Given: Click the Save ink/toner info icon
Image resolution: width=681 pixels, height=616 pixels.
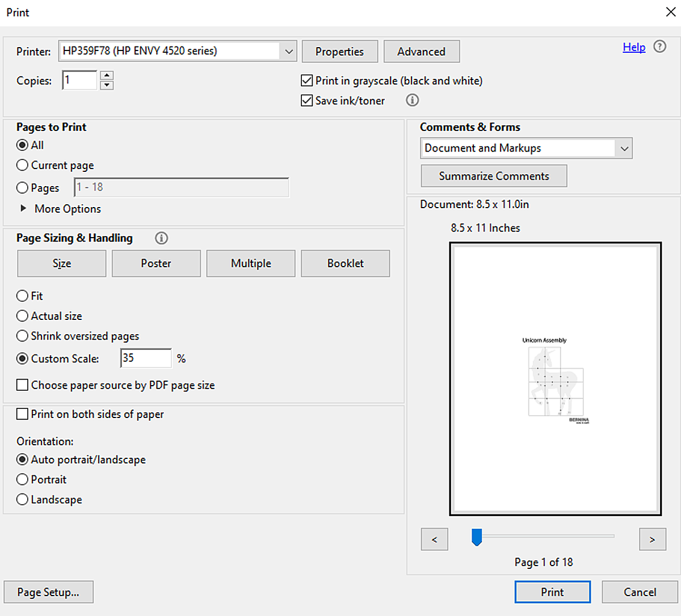Looking at the screenshot, I should pyautogui.click(x=413, y=100).
